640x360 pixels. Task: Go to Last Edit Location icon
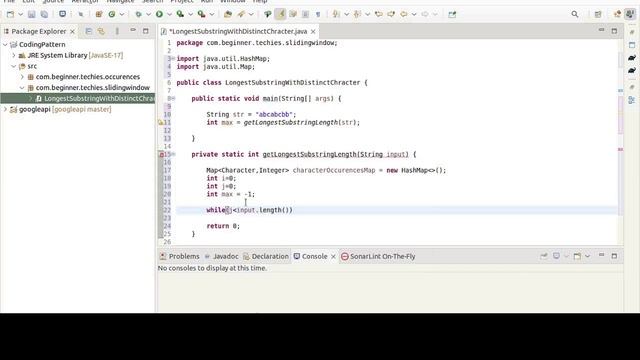(x=378, y=14)
